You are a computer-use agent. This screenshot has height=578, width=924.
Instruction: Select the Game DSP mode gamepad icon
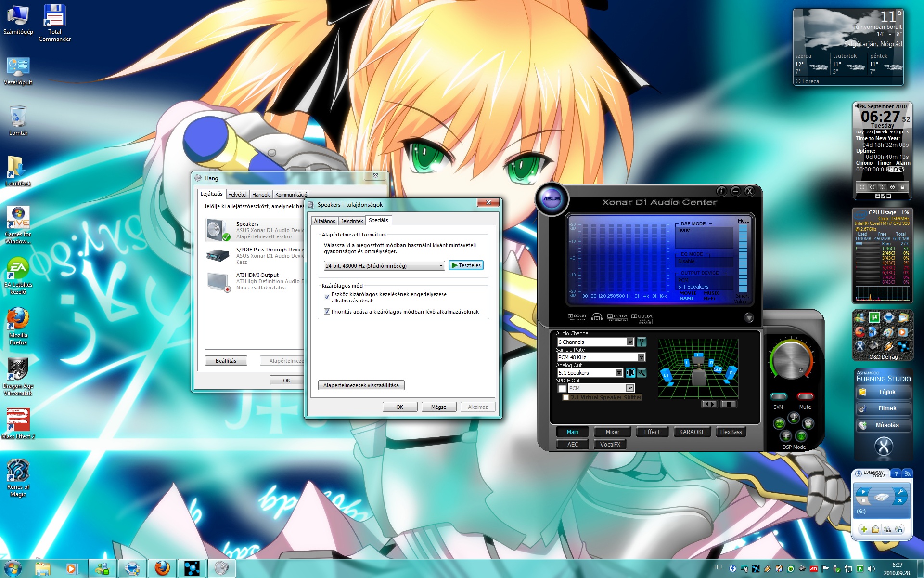pos(779,424)
